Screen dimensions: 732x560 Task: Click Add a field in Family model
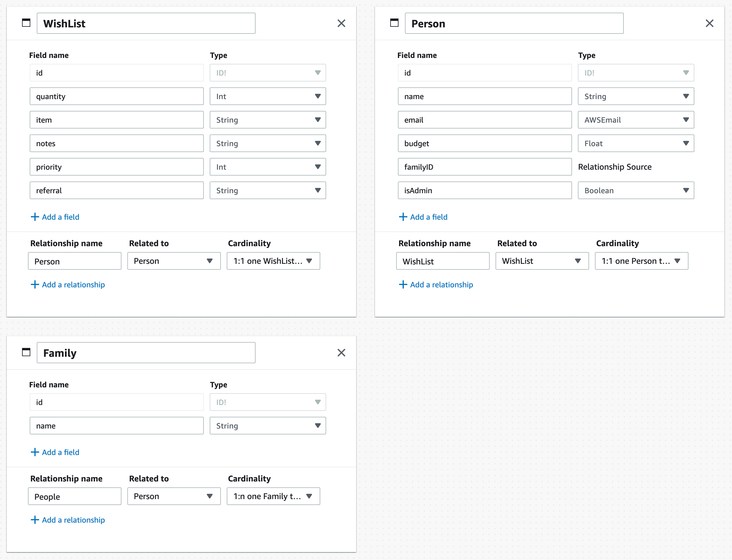[55, 452]
